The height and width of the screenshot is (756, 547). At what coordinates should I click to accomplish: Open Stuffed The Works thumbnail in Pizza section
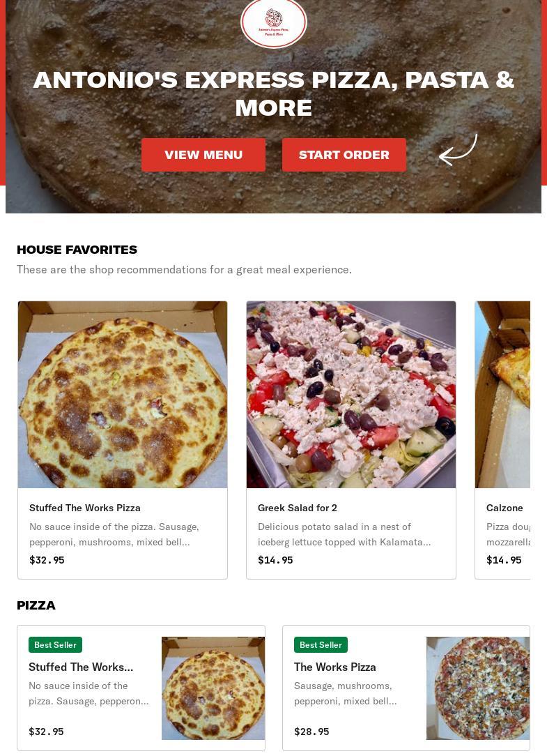click(x=213, y=688)
